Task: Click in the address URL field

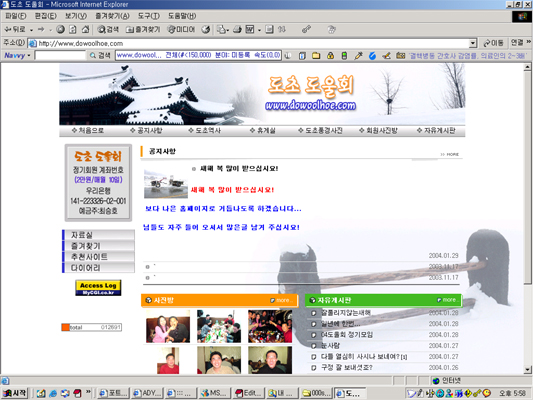Action: (252, 44)
